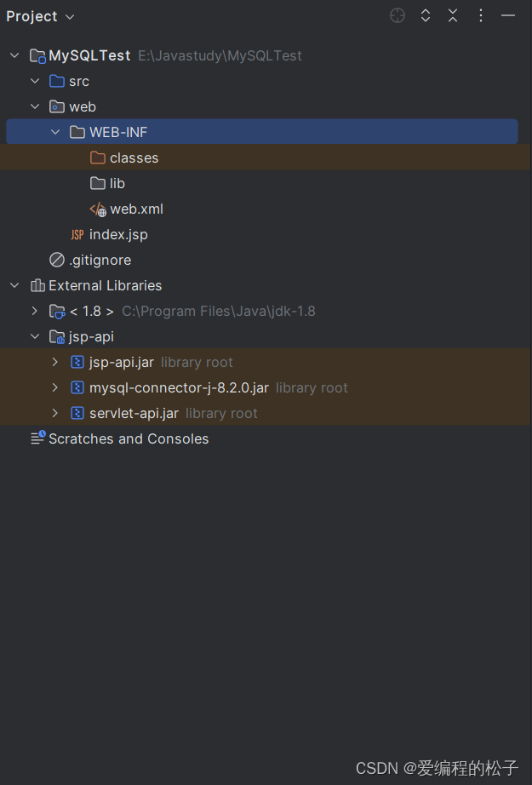Select the .gitignore file
The height and width of the screenshot is (785, 532).
[100, 261]
